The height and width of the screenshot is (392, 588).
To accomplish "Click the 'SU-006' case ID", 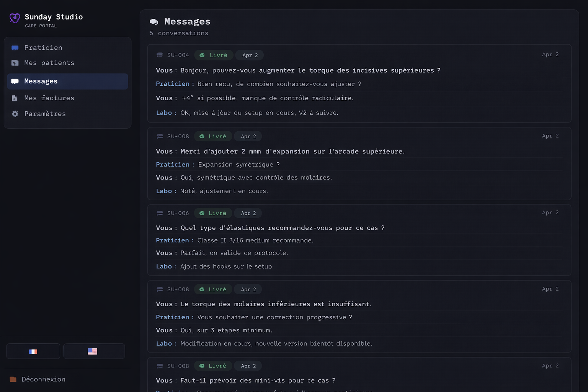I will (178, 213).
